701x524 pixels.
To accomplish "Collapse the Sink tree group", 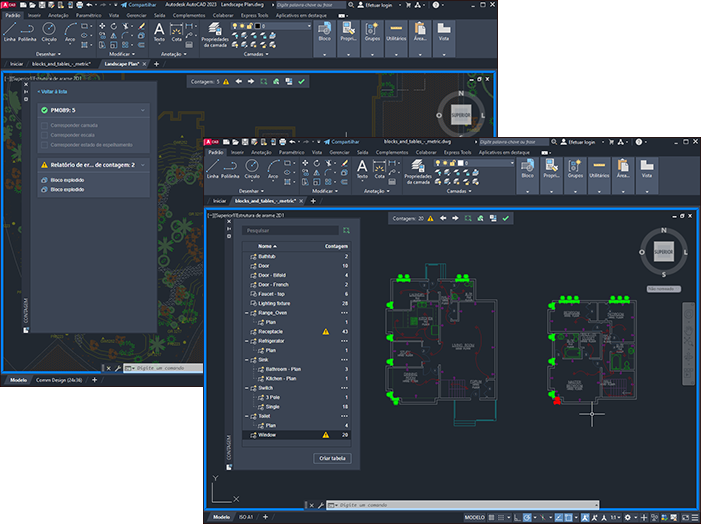I will [246, 360].
